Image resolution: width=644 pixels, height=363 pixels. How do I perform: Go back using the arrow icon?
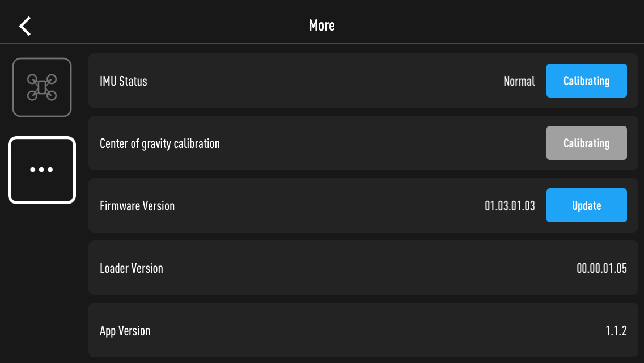pos(25,26)
